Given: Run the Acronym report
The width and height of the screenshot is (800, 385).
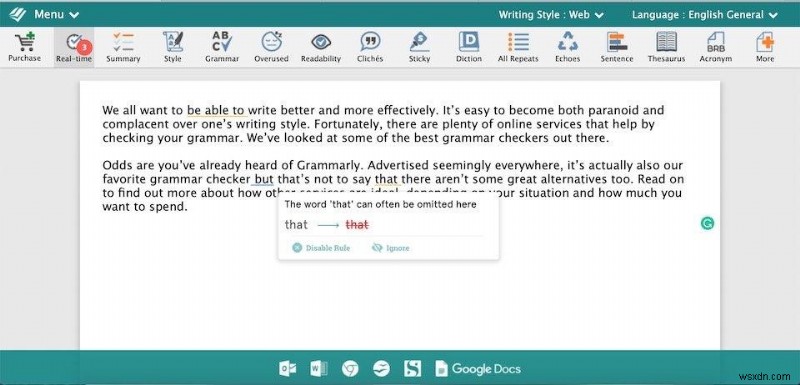Looking at the screenshot, I should [x=716, y=47].
